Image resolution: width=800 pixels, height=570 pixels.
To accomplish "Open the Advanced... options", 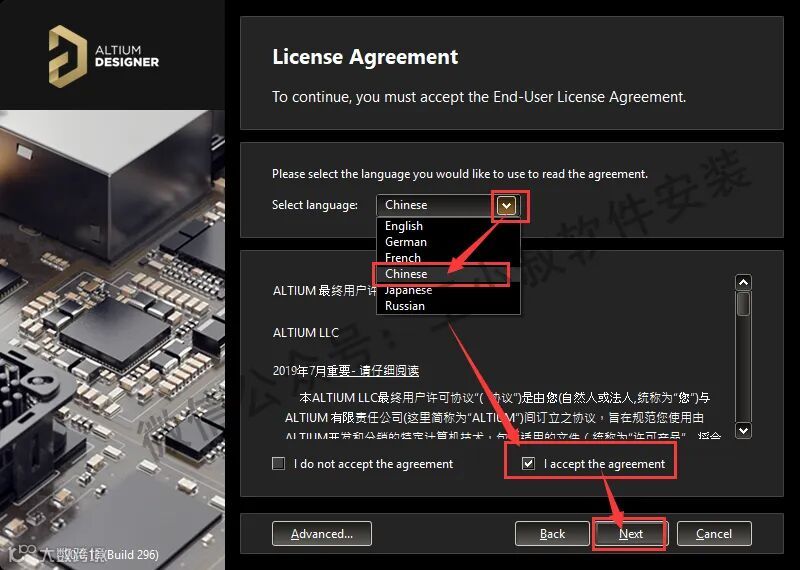I will coord(322,534).
